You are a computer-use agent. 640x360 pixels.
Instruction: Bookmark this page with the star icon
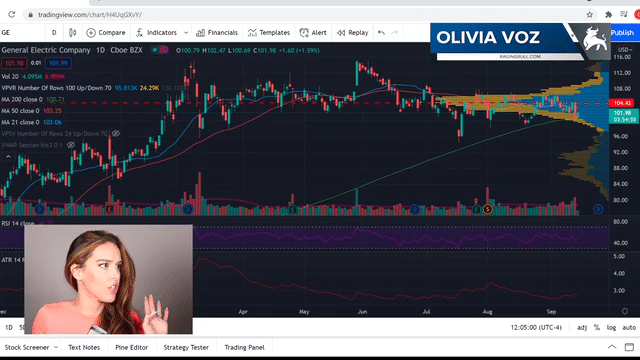click(x=589, y=15)
